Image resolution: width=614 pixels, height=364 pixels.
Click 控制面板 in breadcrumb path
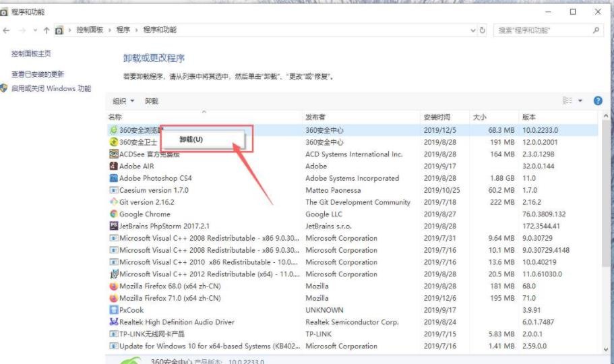tap(90, 30)
